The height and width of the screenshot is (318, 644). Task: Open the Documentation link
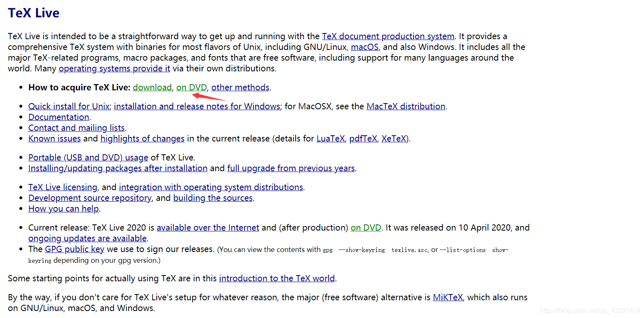point(59,117)
